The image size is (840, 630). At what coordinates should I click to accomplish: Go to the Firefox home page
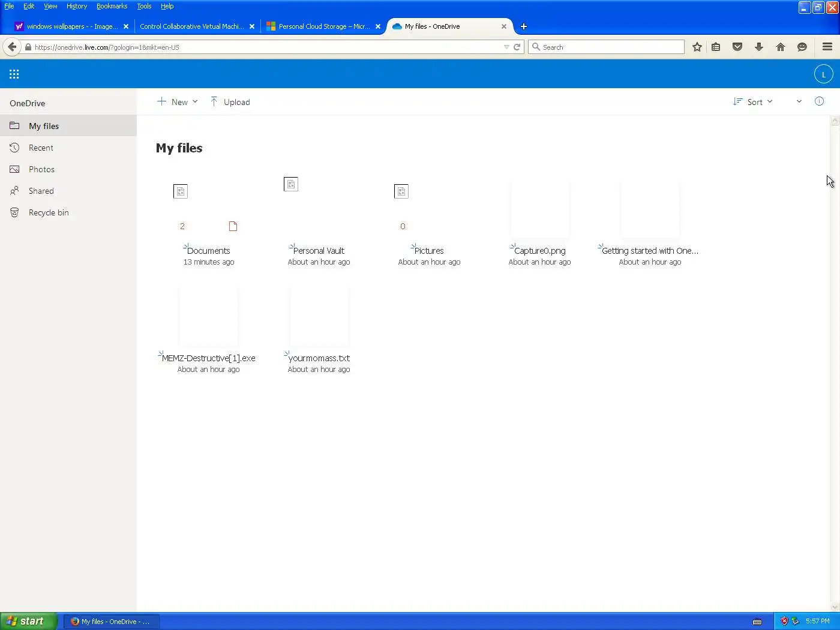pyautogui.click(x=781, y=47)
